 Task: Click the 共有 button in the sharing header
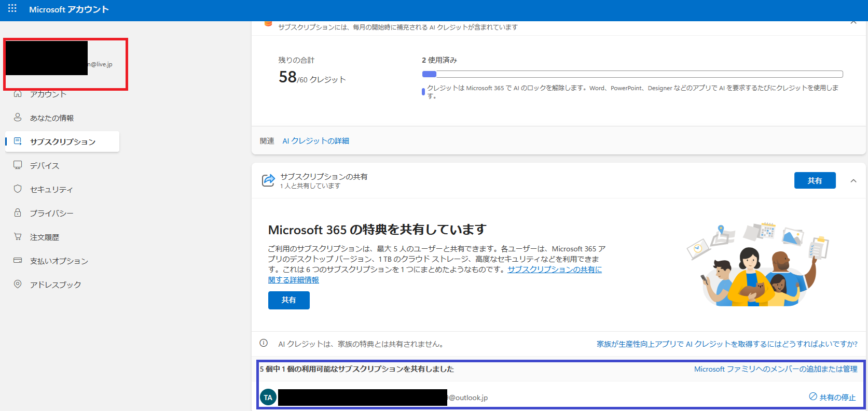tap(815, 180)
